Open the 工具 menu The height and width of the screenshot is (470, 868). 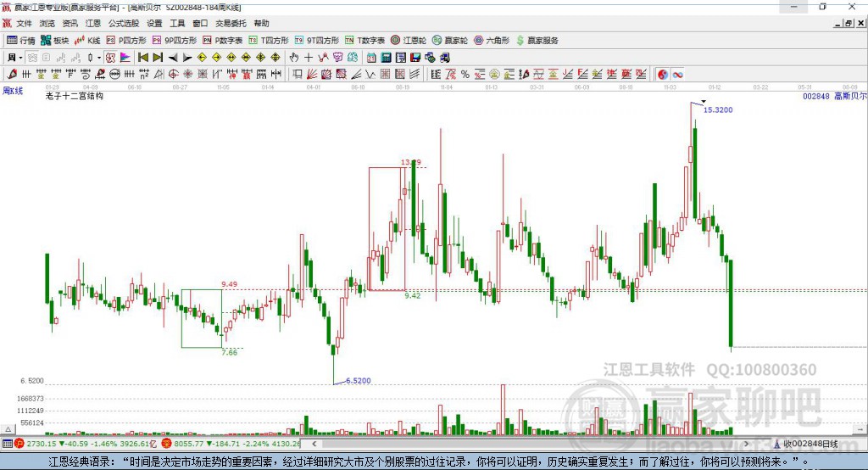coord(177,23)
